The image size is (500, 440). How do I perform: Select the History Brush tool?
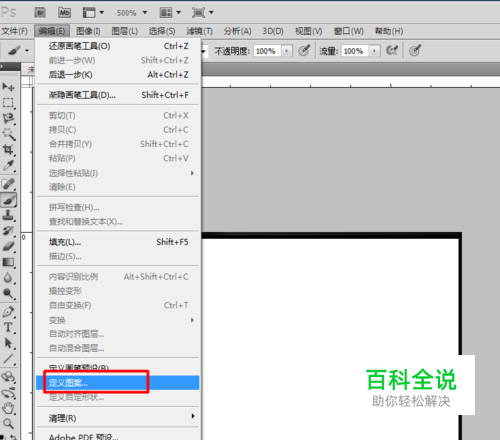pos(8,231)
